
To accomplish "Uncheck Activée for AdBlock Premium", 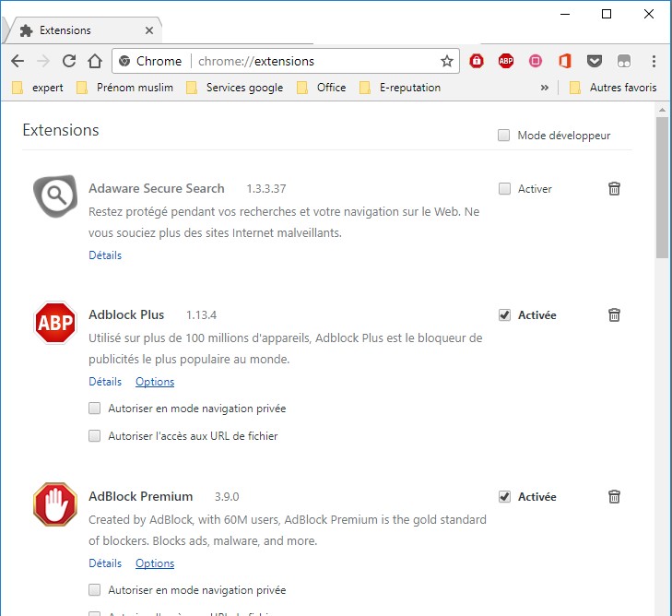I will 504,497.
